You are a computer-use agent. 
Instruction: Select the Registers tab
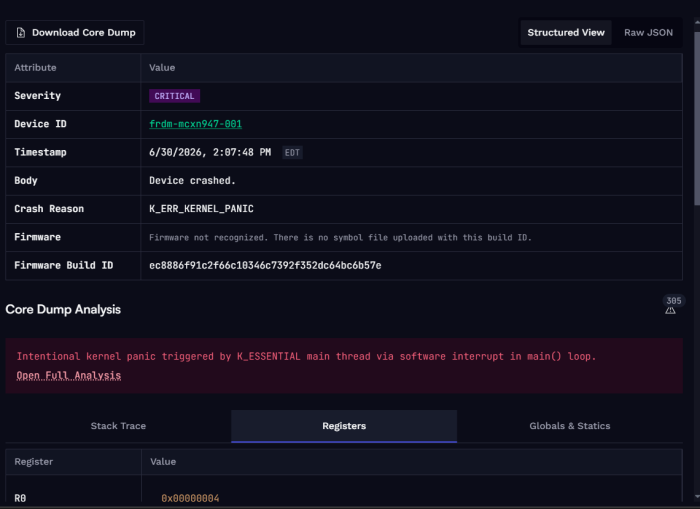[344, 426]
